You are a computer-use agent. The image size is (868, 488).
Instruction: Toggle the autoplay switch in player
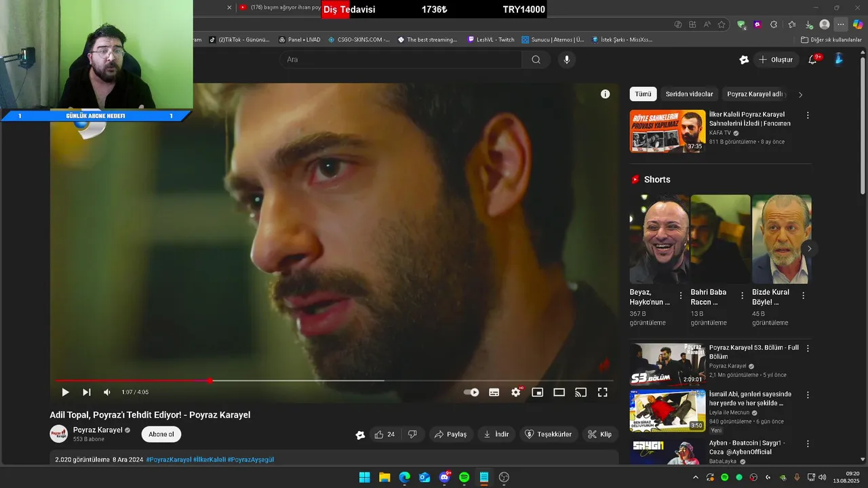tap(471, 392)
